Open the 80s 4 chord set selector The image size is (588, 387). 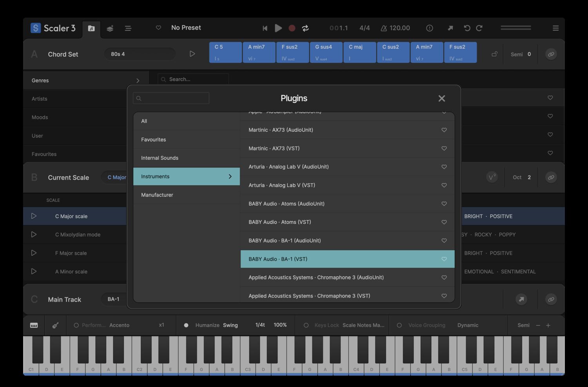tap(140, 54)
